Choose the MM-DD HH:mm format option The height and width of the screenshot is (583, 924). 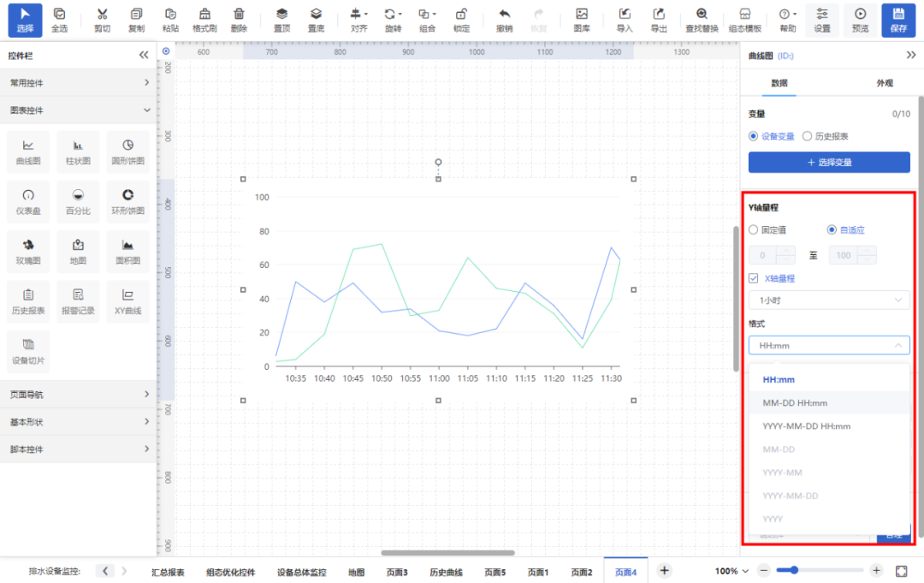point(828,402)
